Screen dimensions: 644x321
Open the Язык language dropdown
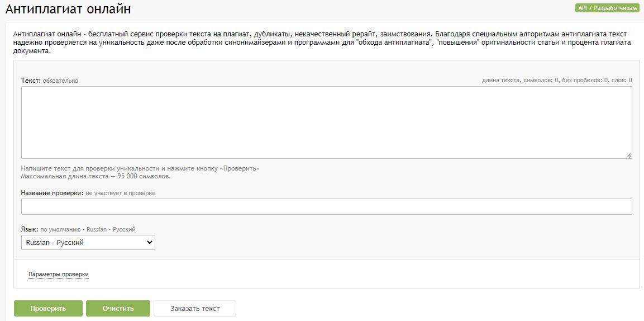(x=88, y=243)
